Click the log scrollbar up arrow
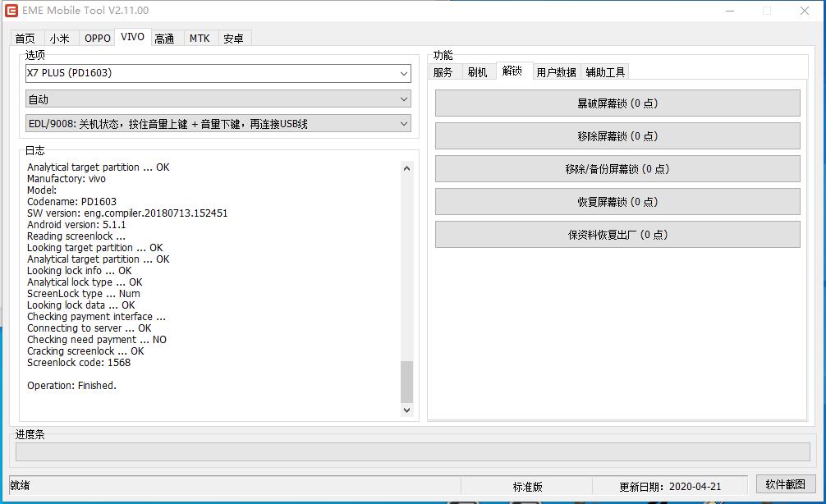 click(x=406, y=168)
